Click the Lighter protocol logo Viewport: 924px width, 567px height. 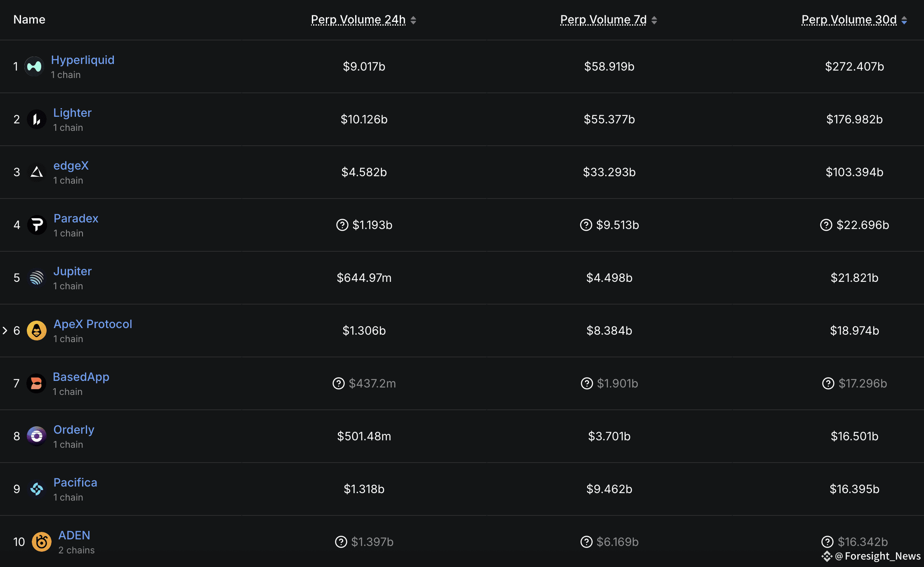point(37,119)
